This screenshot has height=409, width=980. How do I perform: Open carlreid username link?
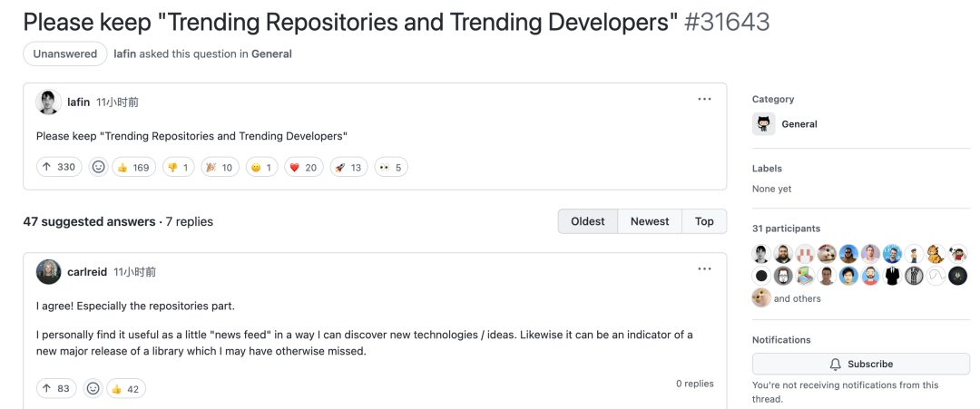[87, 272]
